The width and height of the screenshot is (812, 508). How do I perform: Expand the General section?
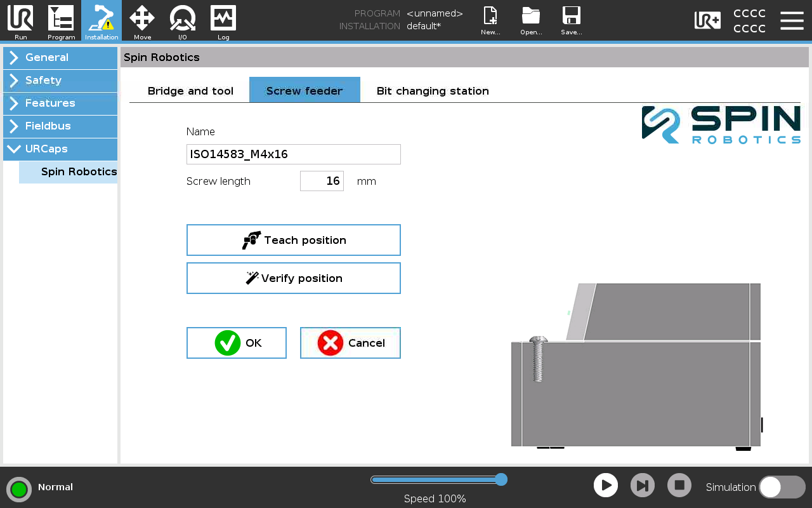[x=60, y=58]
